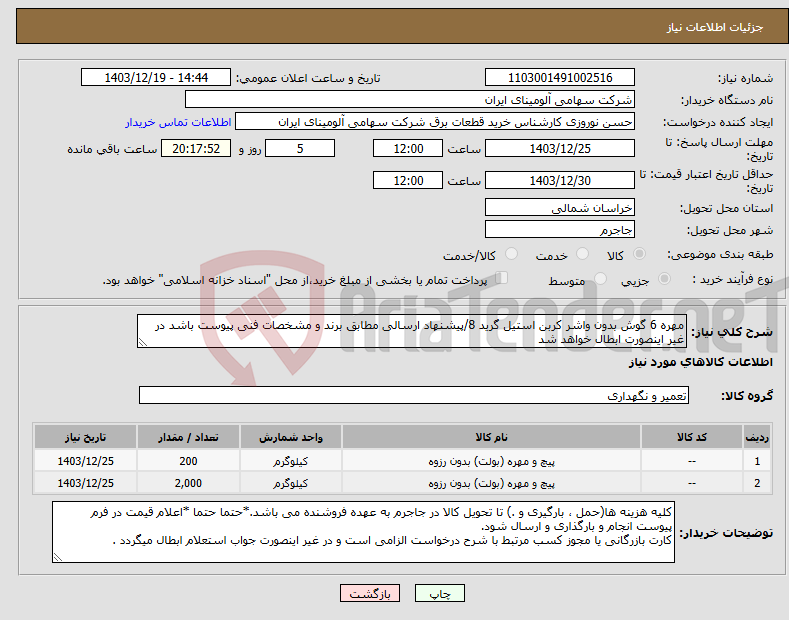Screen dimensions: 789x620
Task: Click the چاپ print button
Action: pyautogui.click(x=440, y=594)
